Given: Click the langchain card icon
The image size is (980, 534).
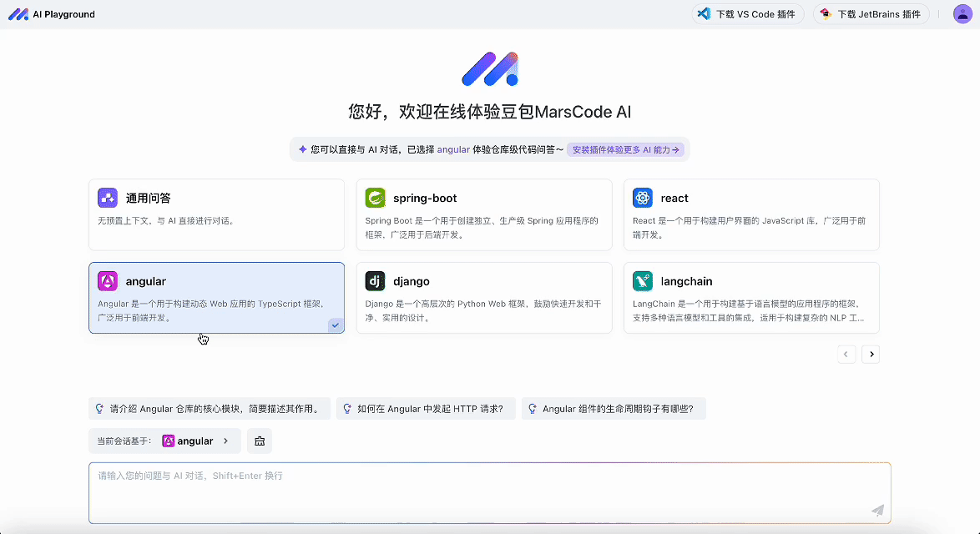Looking at the screenshot, I should click(643, 281).
